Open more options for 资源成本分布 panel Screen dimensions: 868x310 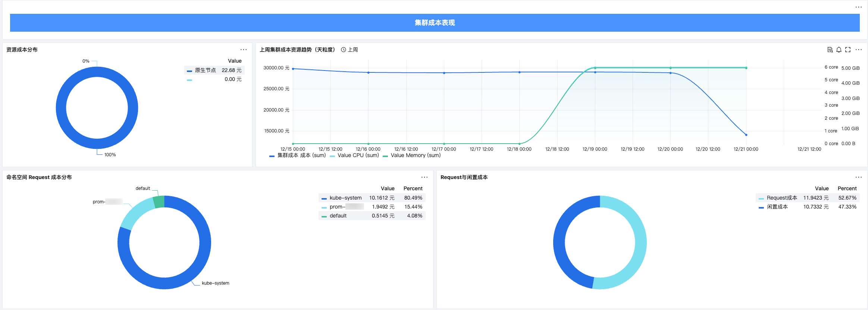tap(244, 50)
